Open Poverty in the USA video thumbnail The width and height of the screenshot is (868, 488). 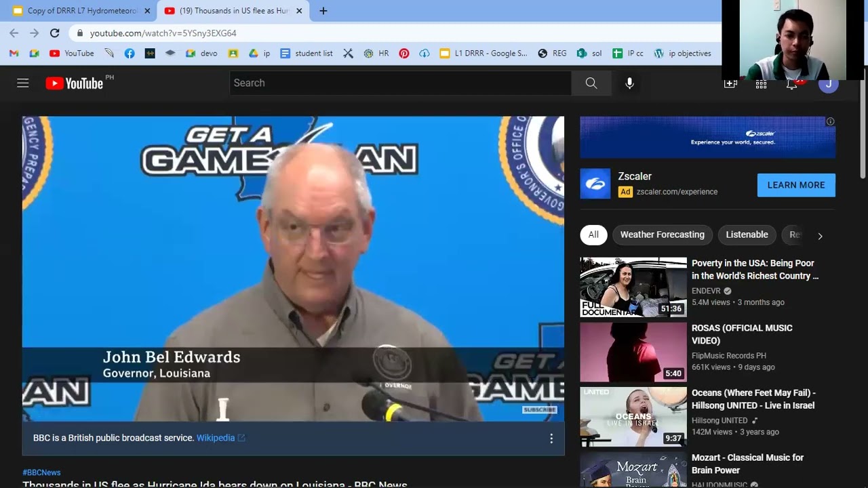coord(633,287)
